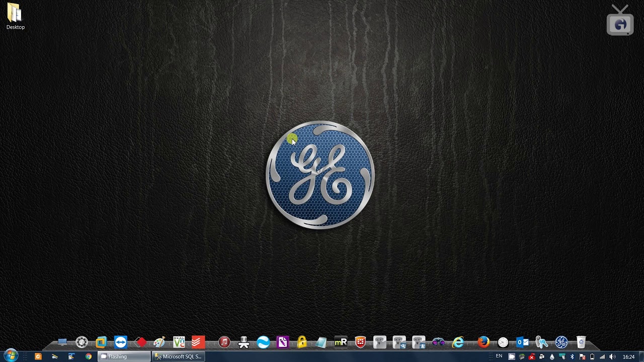Image resolution: width=644 pixels, height=362 pixels.
Task: Launch the binoculars dock app
Action: (x=438, y=342)
